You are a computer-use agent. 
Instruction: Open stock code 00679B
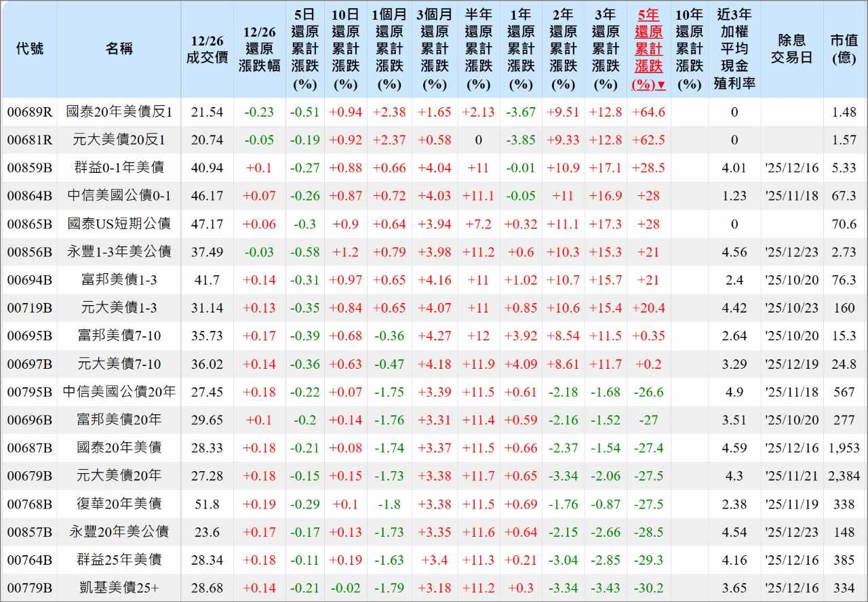pyautogui.click(x=29, y=476)
